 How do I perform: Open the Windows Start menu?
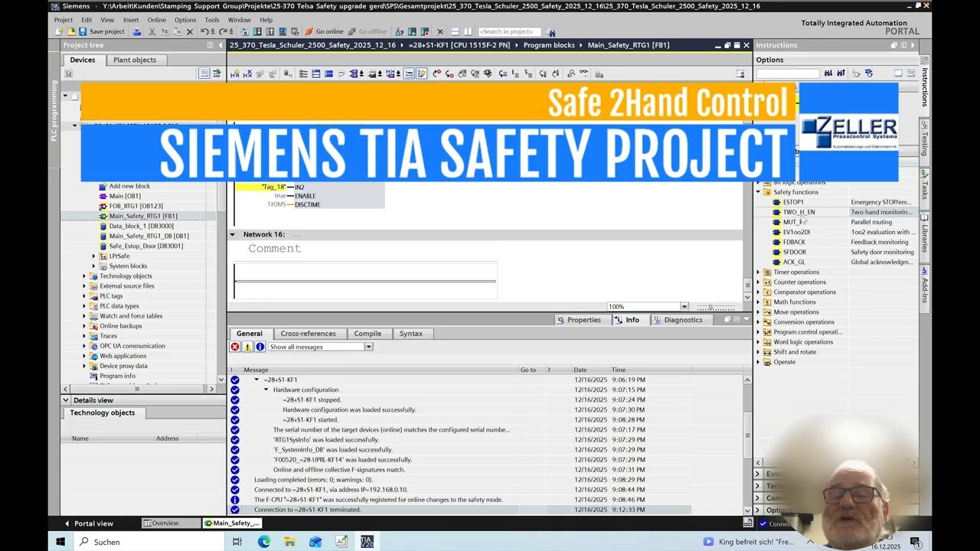pyautogui.click(x=60, y=541)
